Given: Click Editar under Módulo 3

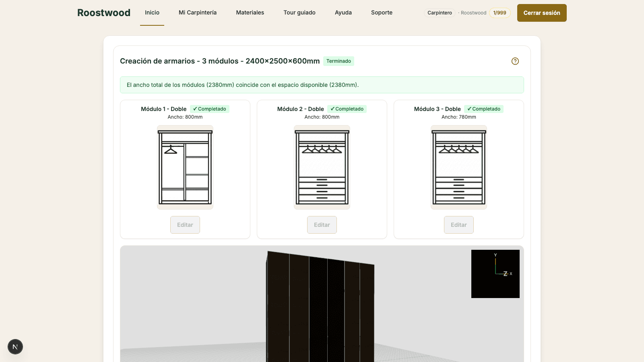Looking at the screenshot, I should click(459, 225).
